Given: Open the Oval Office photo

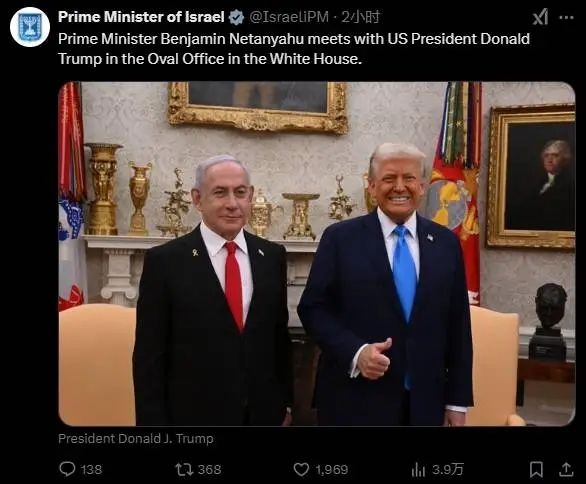Looking at the screenshot, I should [x=317, y=254].
